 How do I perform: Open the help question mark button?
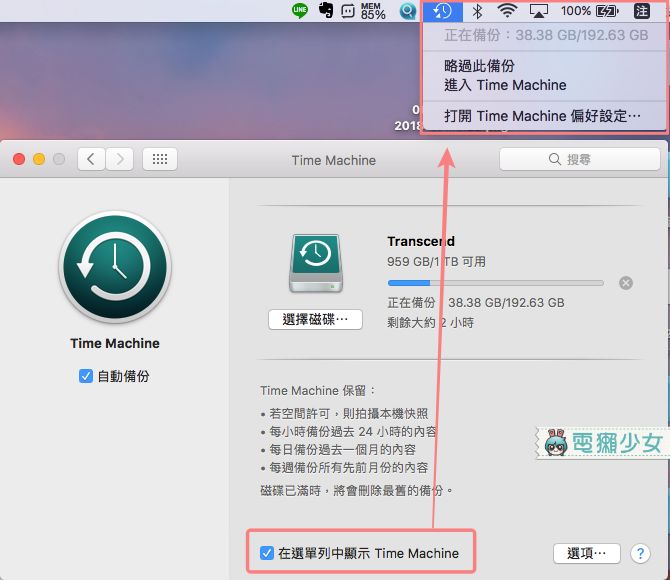coord(640,554)
